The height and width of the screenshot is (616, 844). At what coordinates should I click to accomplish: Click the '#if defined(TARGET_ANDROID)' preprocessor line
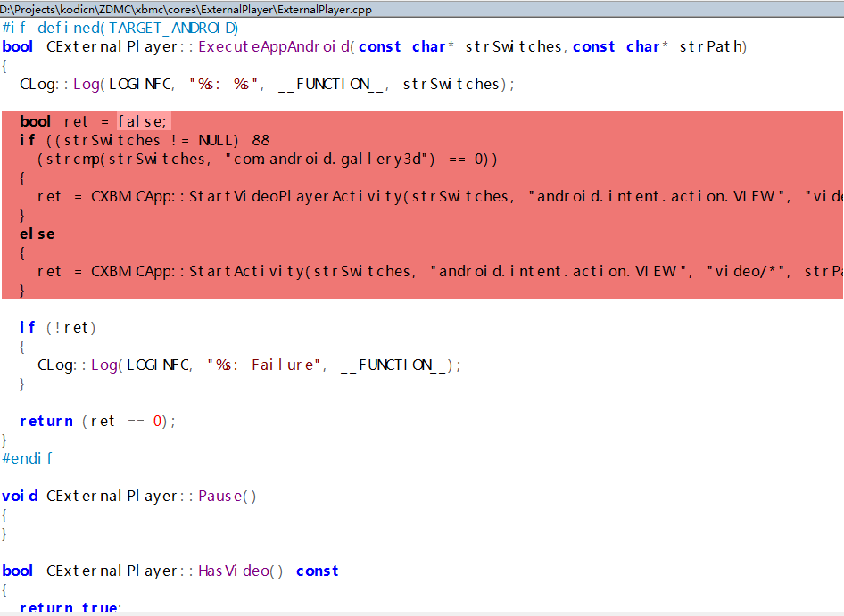tap(120, 28)
